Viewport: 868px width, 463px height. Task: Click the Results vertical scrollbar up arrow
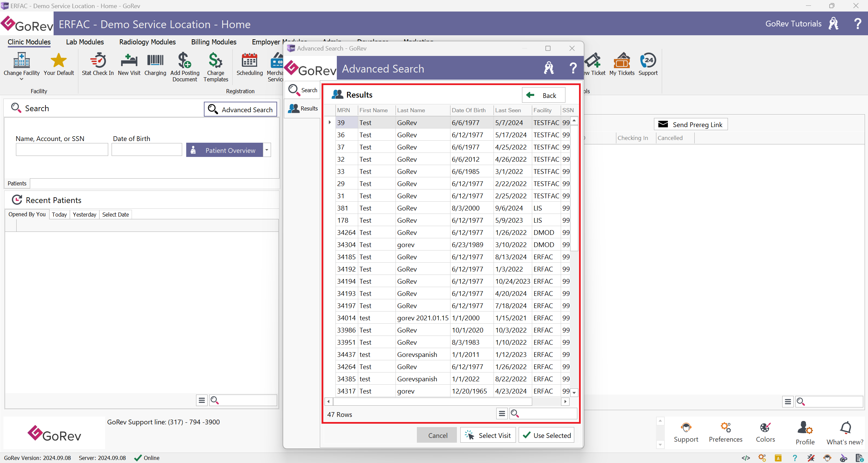click(x=574, y=121)
